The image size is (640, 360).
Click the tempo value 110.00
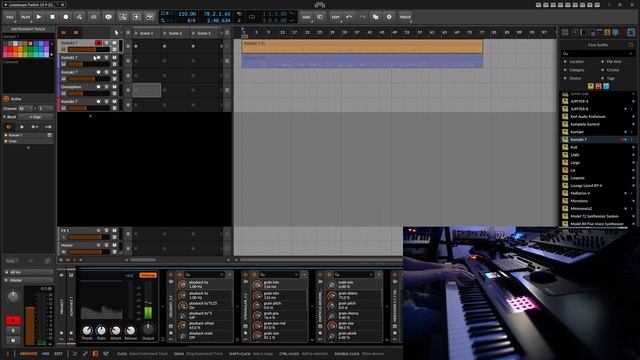click(187, 14)
